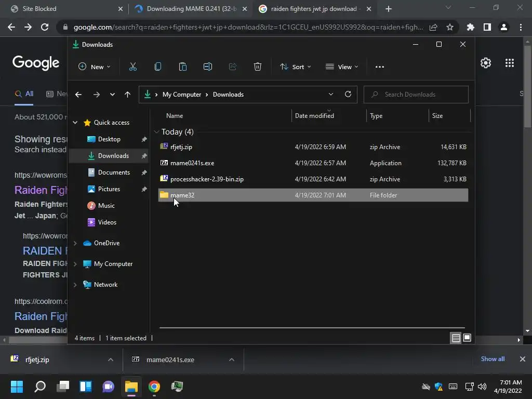Open a new Chrome tab
532x399 pixels.
click(x=389, y=9)
